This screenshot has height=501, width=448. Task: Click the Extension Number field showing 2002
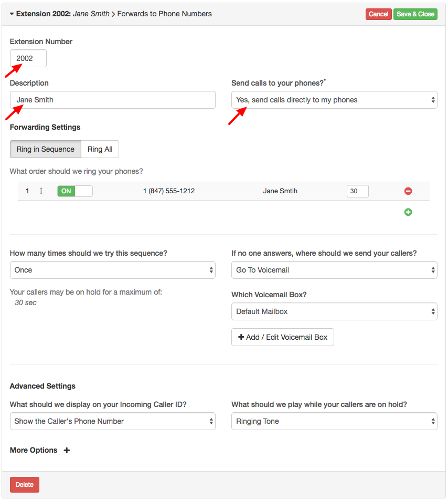[28, 58]
